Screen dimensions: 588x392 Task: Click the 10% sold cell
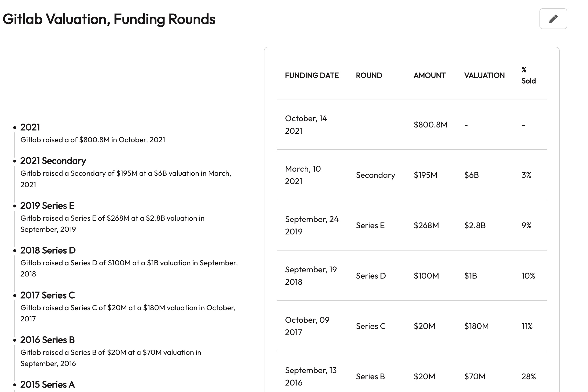point(528,276)
